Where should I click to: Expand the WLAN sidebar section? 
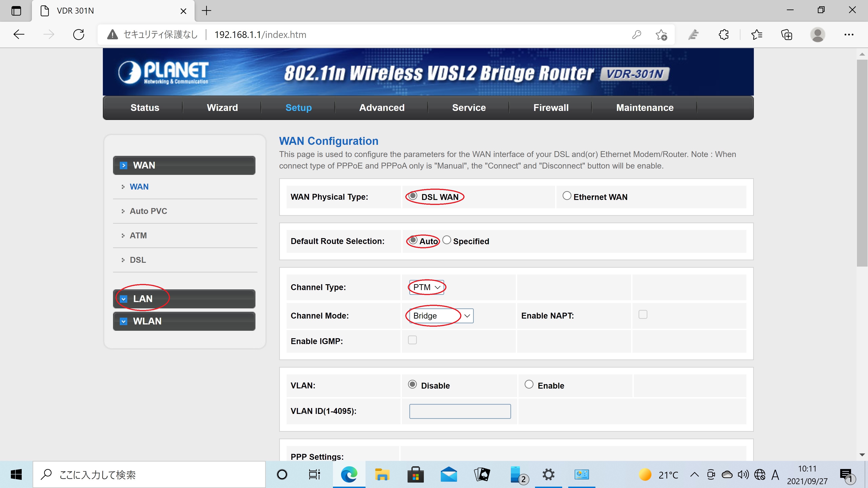184,321
